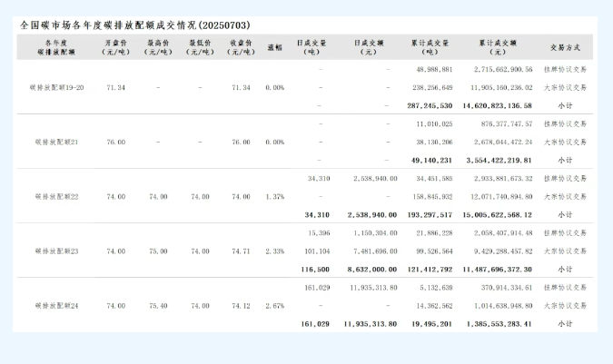
Task: Click cumulative volume 34,451,585
Action: 434,179
